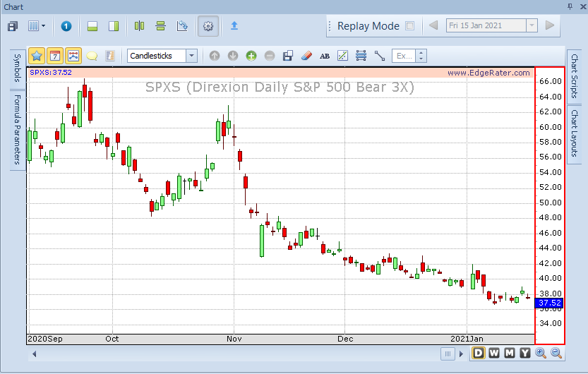Click the bottom panel layout icon

pyautogui.click(x=92, y=26)
